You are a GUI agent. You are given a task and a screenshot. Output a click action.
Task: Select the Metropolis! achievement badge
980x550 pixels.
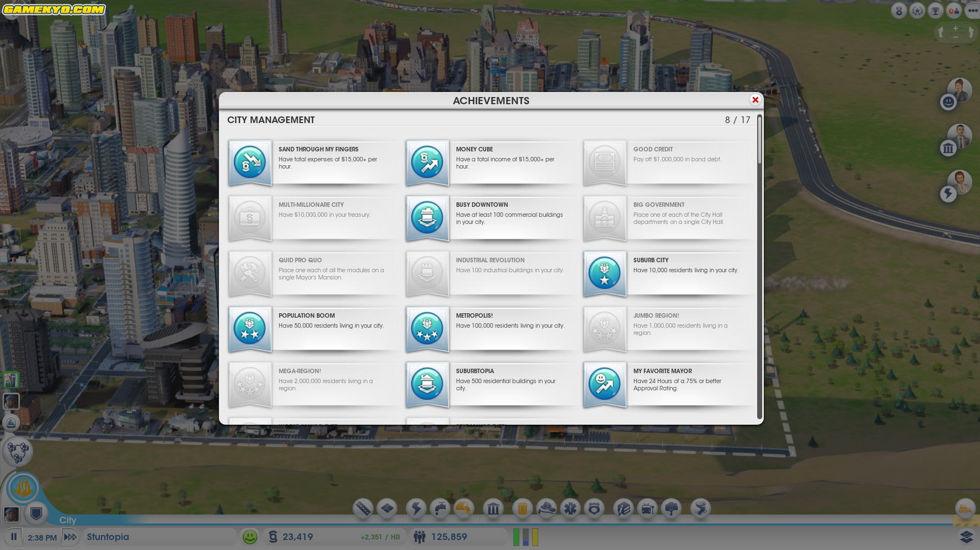(x=427, y=329)
